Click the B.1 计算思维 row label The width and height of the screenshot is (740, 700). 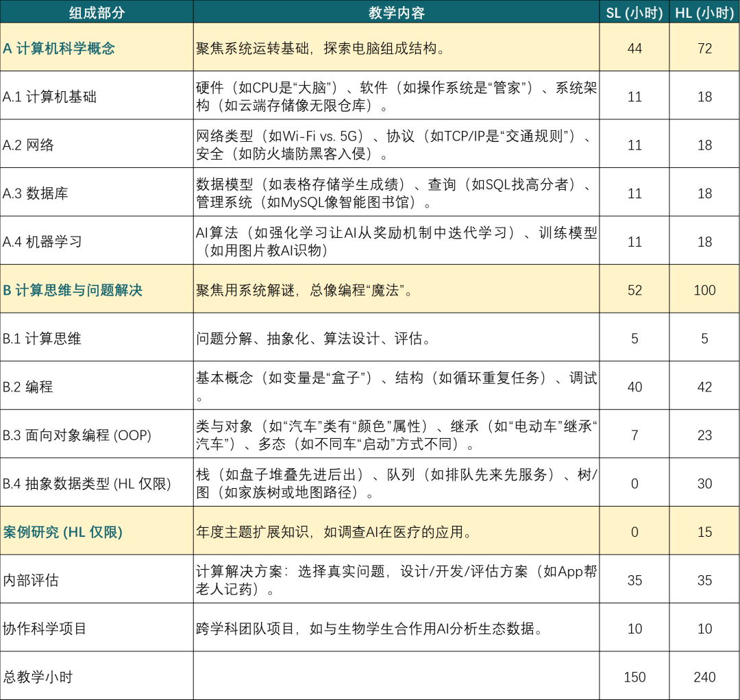click(42, 339)
